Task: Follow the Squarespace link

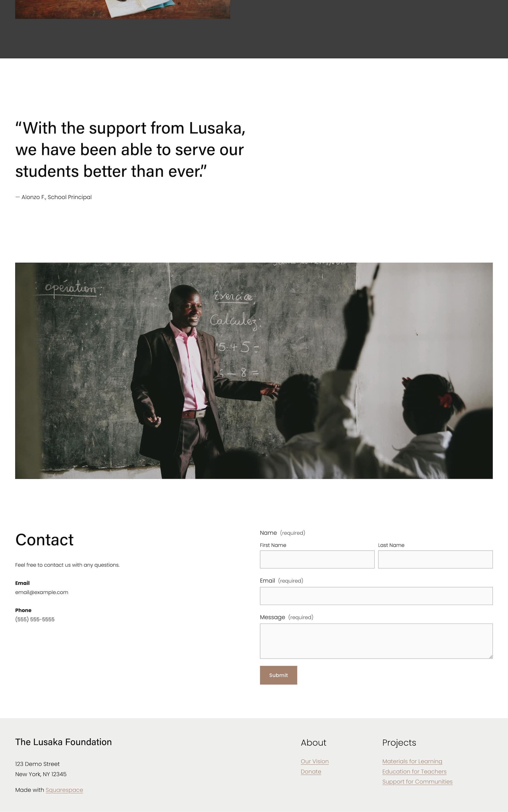Action: tap(64, 790)
